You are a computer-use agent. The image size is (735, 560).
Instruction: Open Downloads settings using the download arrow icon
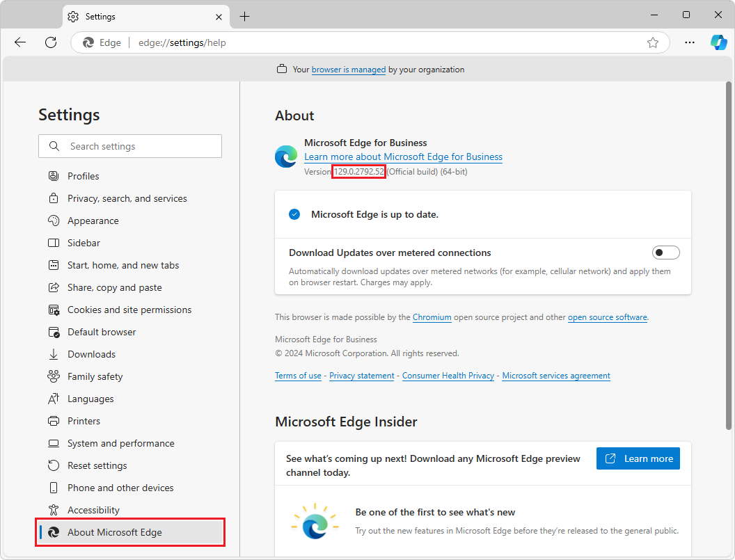(x=54, y=353)
